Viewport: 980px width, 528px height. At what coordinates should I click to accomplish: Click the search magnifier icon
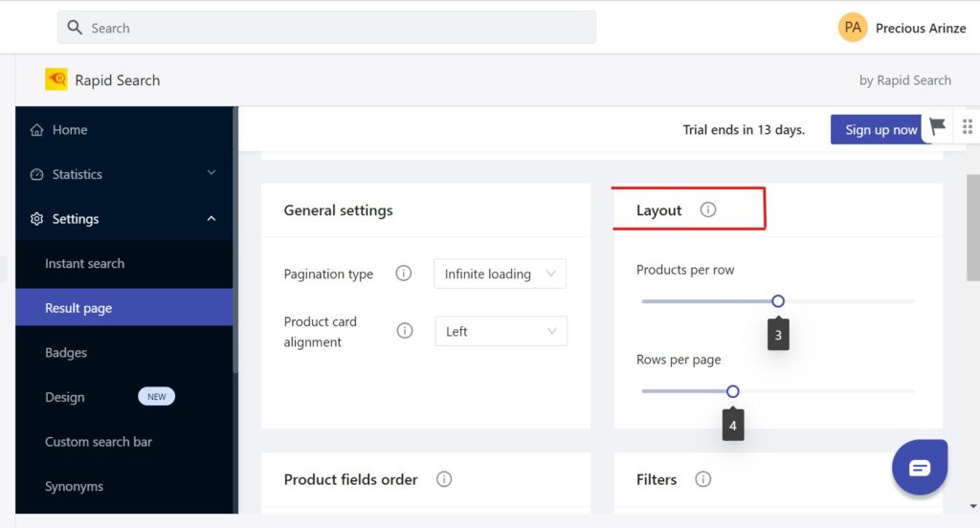[x=75, y=28]
